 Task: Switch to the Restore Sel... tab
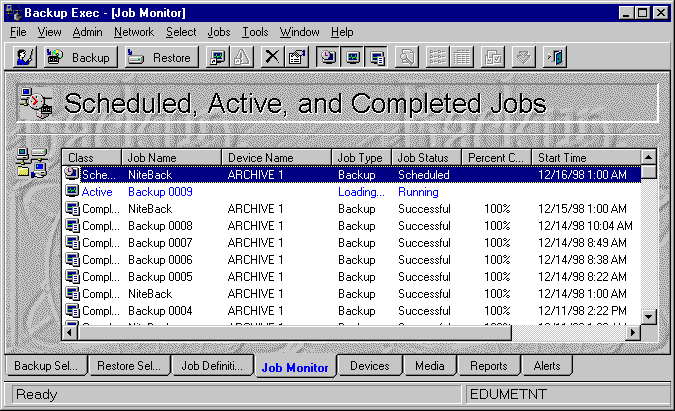[129, 366]
